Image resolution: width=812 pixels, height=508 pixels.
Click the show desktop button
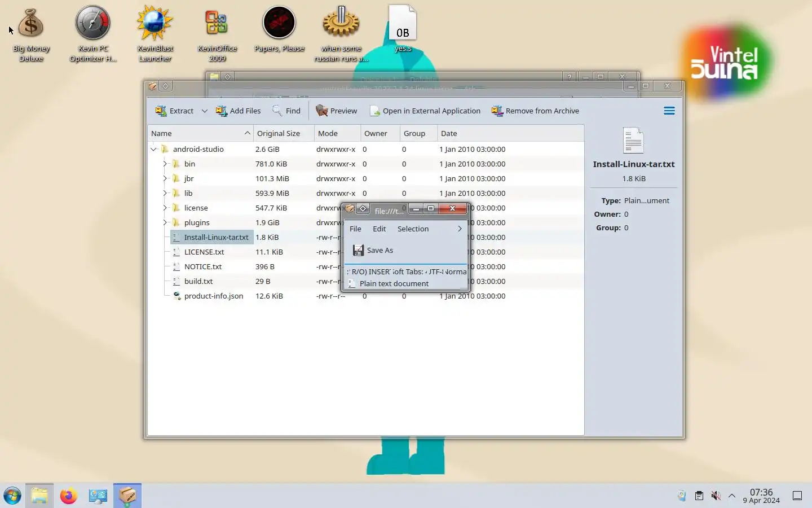797,496
